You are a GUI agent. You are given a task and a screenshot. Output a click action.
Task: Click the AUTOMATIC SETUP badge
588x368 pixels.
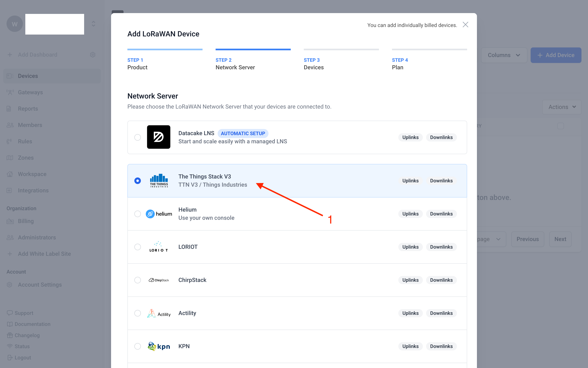243,133
